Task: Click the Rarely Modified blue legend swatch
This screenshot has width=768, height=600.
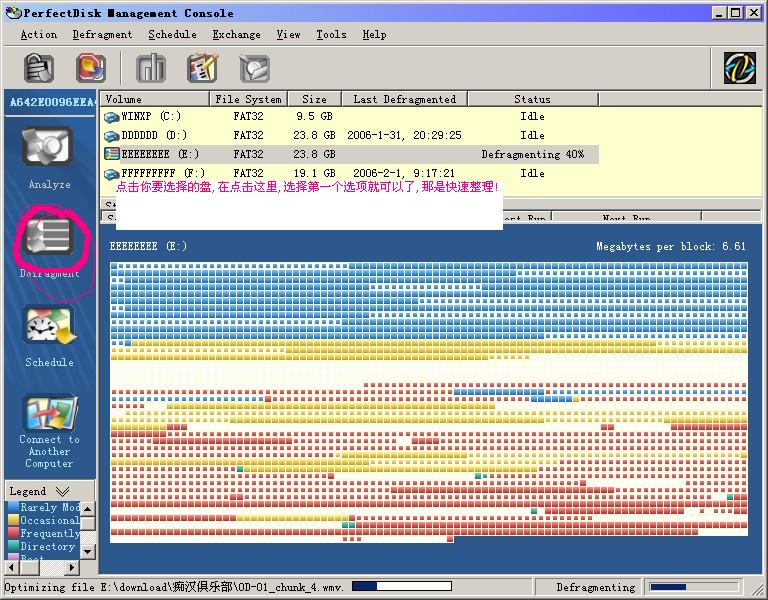Action: (14, 507)
